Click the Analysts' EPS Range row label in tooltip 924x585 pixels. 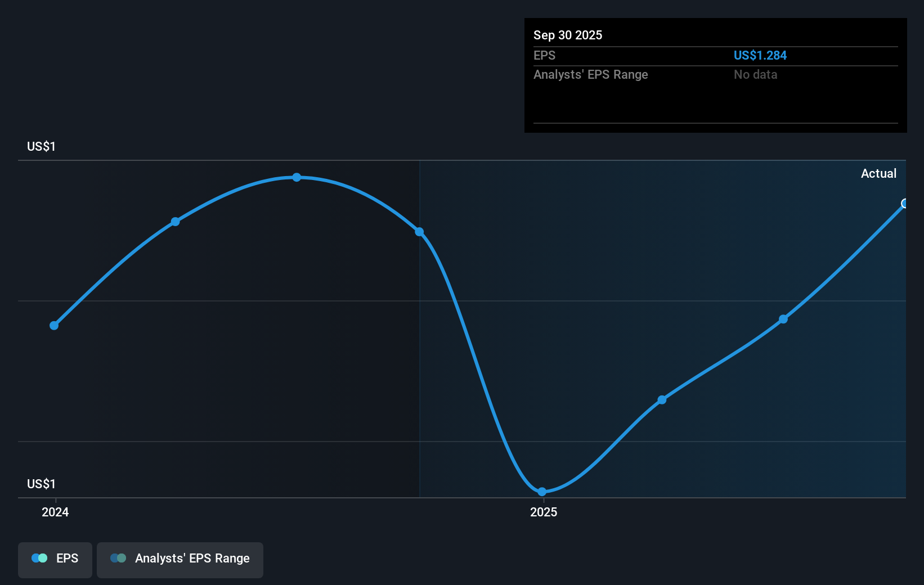tap(591, 74)
